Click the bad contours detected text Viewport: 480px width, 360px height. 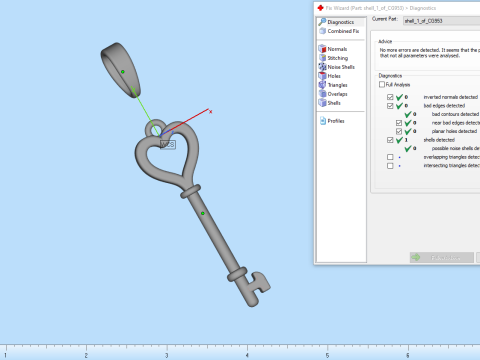point(455,114)
